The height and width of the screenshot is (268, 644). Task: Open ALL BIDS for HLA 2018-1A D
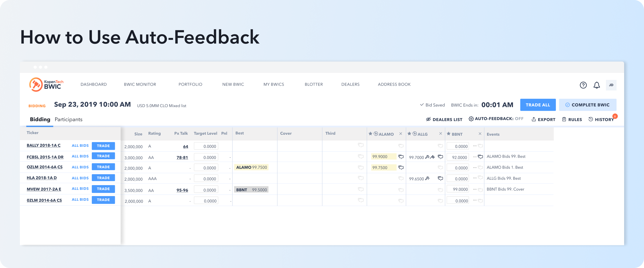click(x=80, y=178)
